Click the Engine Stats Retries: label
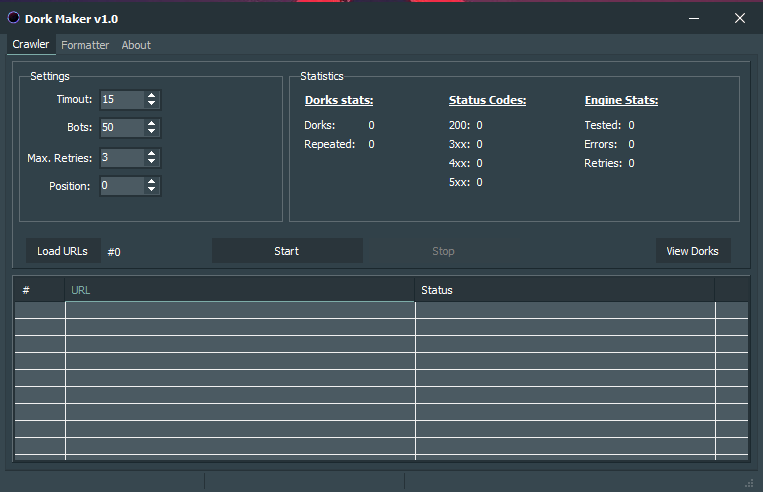763x492 pixels. pyautogui.click(x=603, y=163)
